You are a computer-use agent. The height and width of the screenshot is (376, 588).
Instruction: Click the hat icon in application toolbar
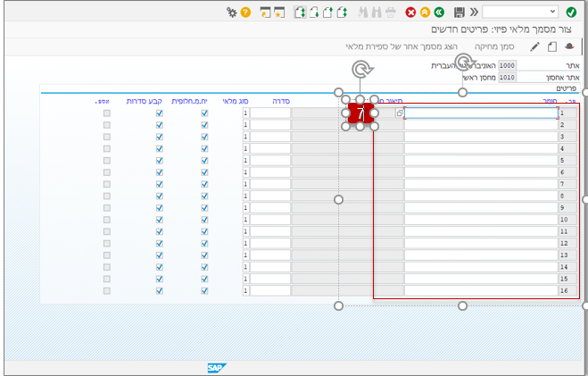569,46
